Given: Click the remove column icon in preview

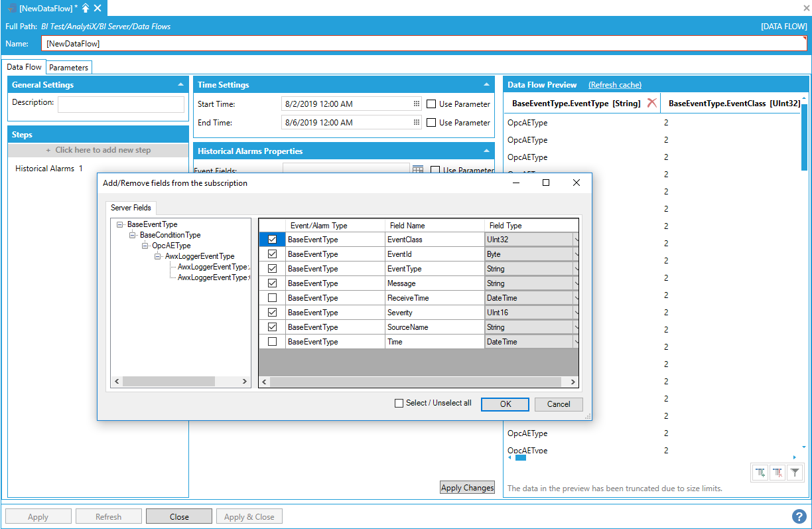Looking at the screenshot, I should (x=778, y=473).
